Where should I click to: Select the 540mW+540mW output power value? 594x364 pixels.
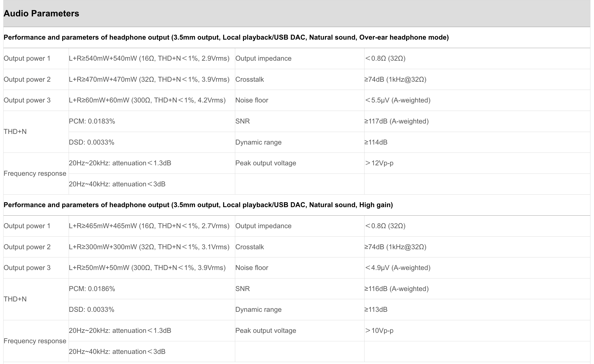(149, 58)
